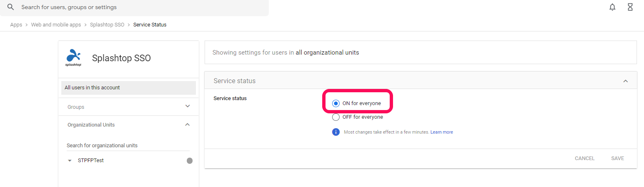Screen dimensions: 644x187
Task: Select ON for everyone
Action: (x=336, y=103)
